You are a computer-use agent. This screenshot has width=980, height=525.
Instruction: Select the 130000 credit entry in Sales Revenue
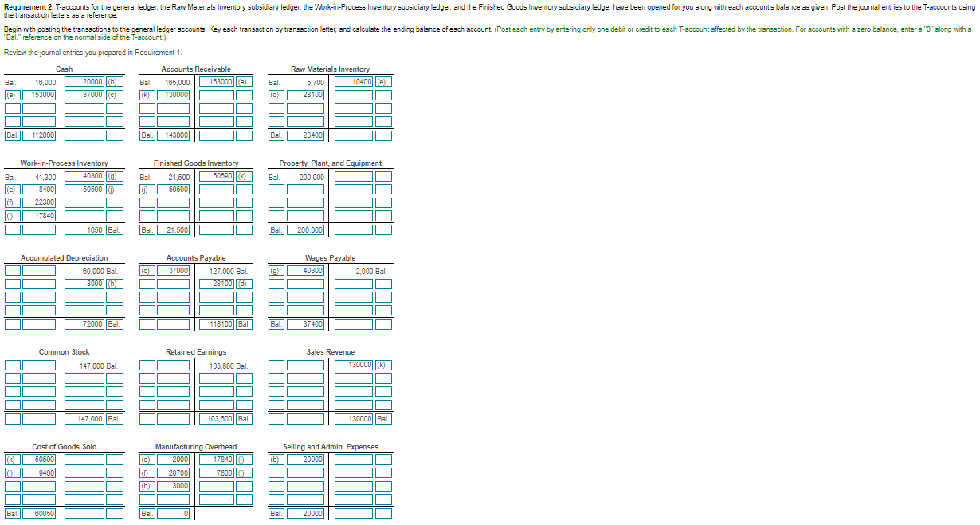(x=354, y=364)
